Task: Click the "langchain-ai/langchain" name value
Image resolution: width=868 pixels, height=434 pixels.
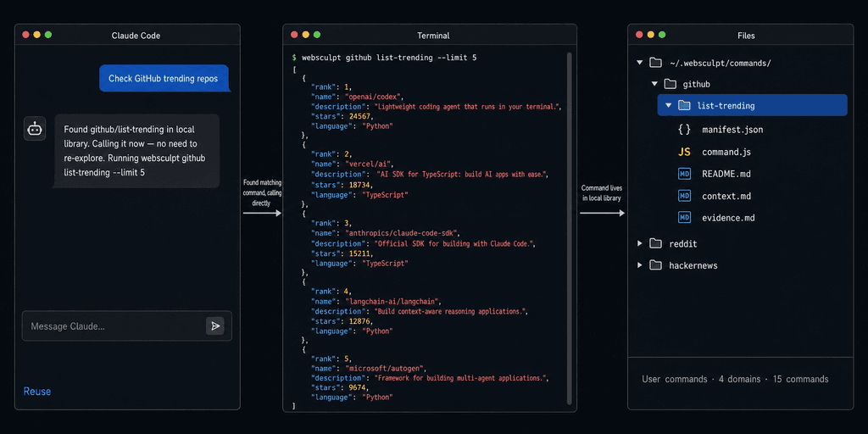Action: 392,302
